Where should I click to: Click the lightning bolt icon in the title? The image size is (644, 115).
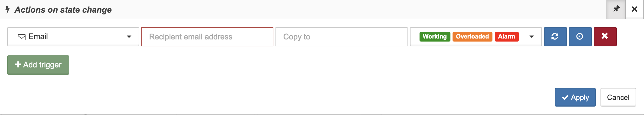pyautogui.click(x=8, y=10)
